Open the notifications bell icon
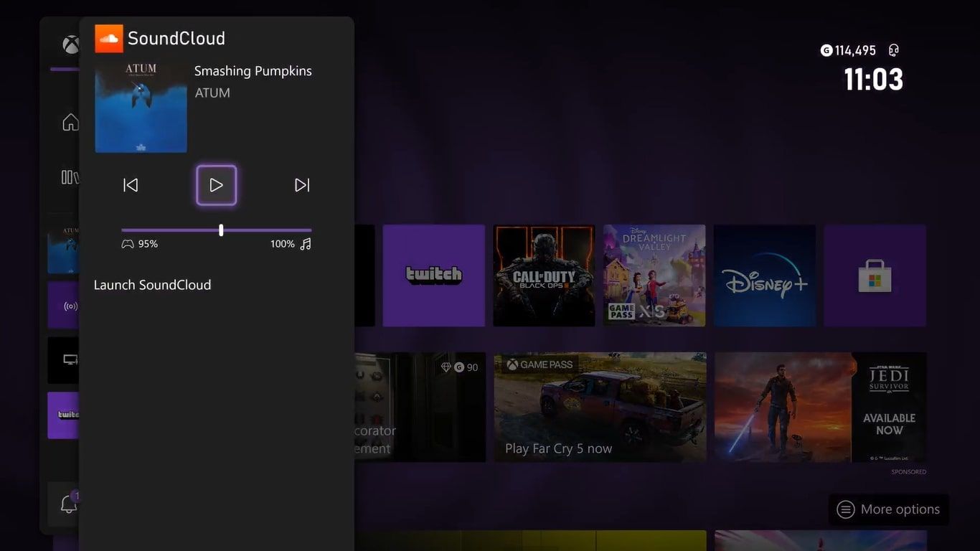The height and width of the screenshot is (551, 980). click(68, 504)
